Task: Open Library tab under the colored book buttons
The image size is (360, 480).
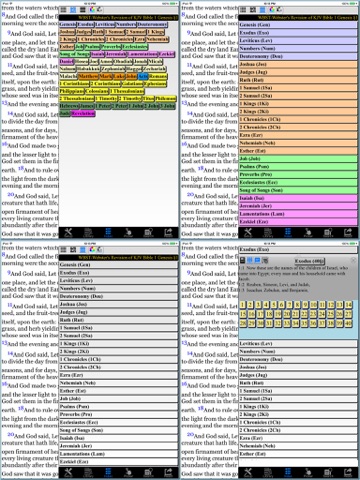Action: (x=88, y=232)
